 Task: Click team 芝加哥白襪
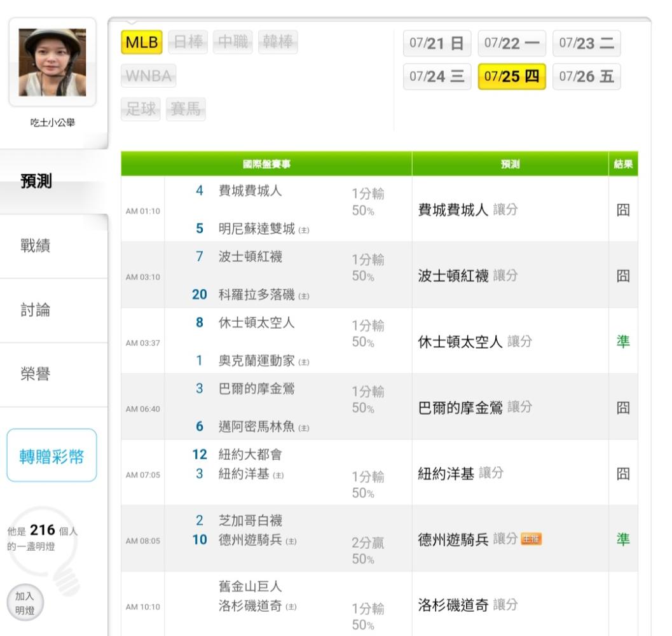coord(250,520)
